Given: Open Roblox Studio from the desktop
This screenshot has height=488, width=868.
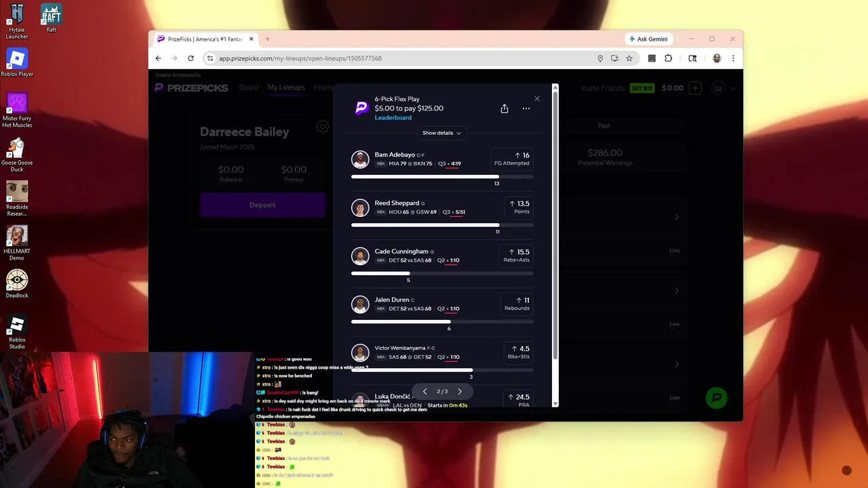Looking at the screenshot, I should 17,332.
